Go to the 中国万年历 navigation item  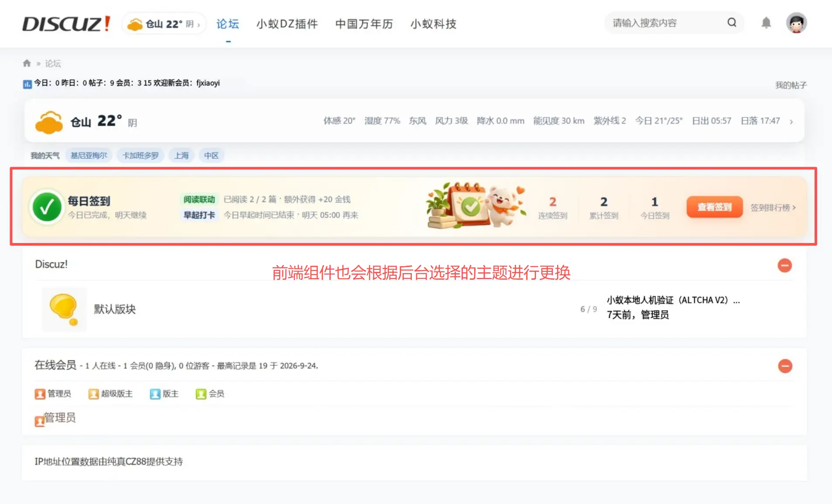tap(364, 24)
